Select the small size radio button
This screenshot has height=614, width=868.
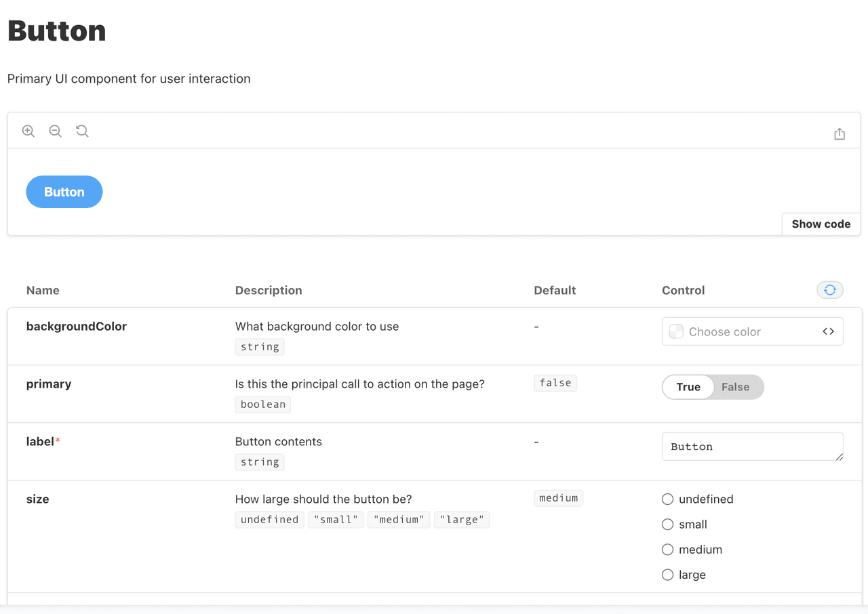coord(668,525)
